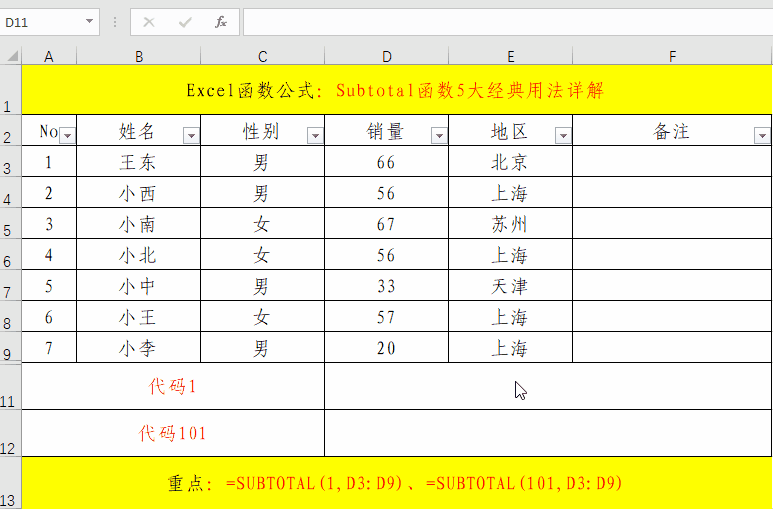773x509 pixels.
Task: Click the Select All corner triangle
Action: click(12, 55)
